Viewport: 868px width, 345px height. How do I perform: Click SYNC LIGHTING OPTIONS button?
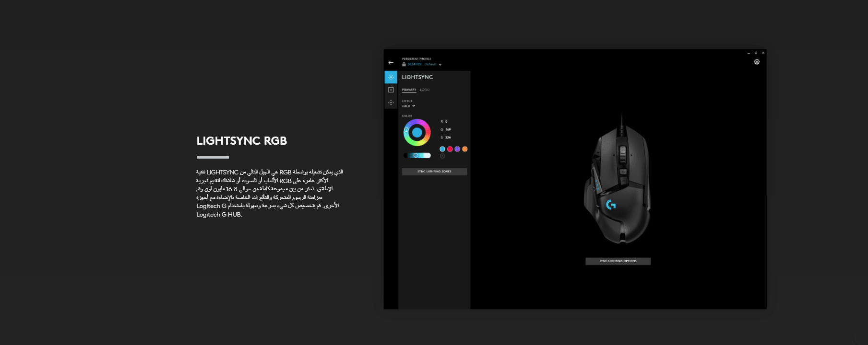click(x=618, y=261)
